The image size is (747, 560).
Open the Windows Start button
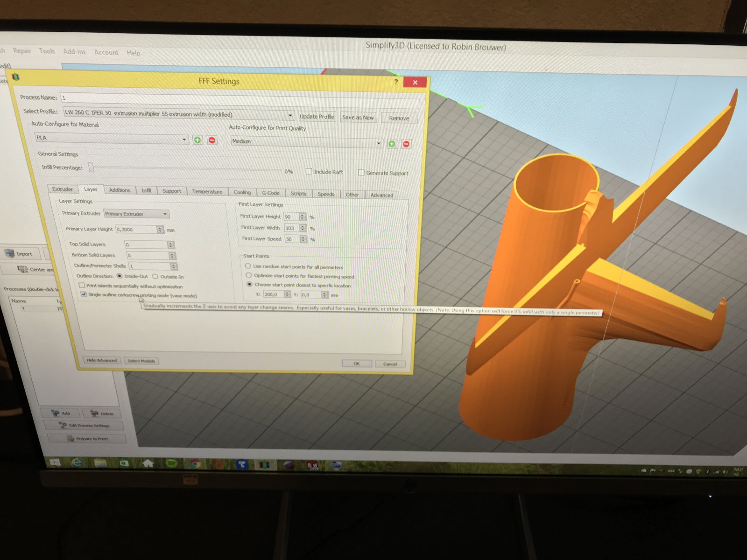point(55,462)
